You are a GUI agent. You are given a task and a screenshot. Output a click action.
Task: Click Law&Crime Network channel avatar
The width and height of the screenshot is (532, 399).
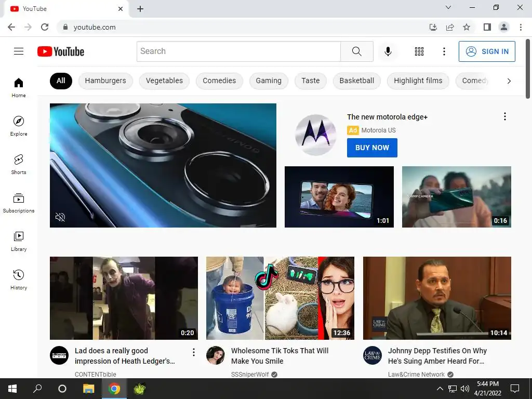pyautogui.click(x=372, y=355)
